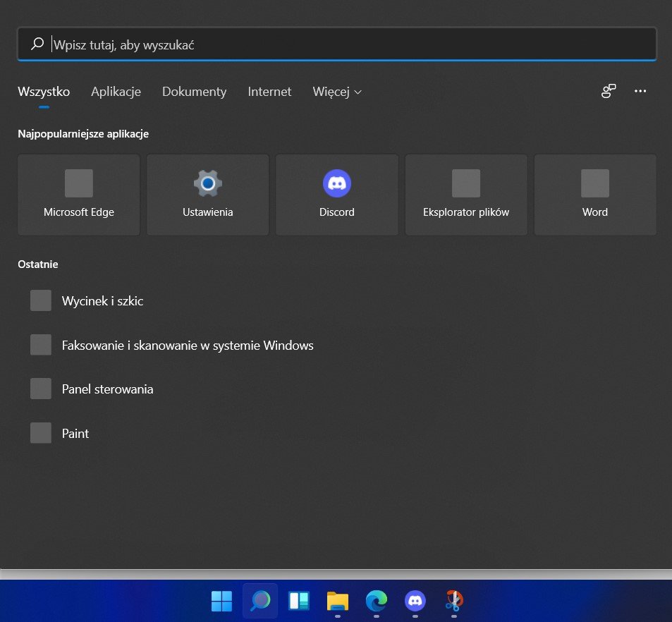The width and height of the screenshot is (672, 622).
Task: Click the Ustawienia gear icon
Action: click(208, 183)
